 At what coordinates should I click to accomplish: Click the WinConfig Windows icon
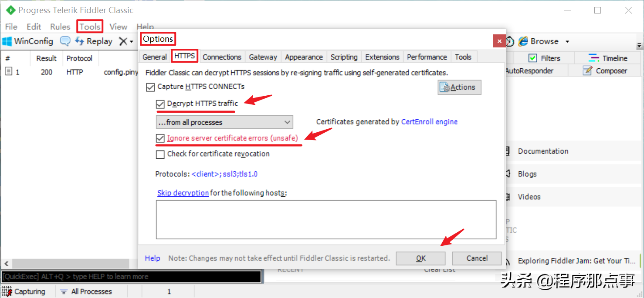[x=7, y=41]
